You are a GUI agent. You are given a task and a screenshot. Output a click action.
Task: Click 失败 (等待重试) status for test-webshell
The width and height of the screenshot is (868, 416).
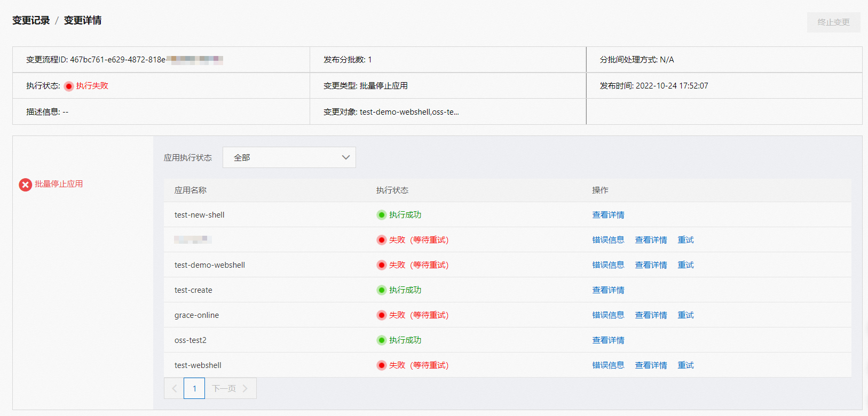(419, 365)
